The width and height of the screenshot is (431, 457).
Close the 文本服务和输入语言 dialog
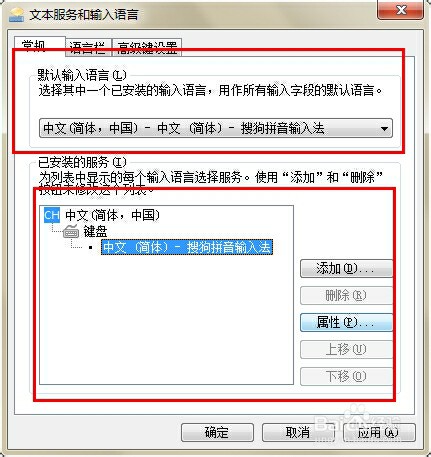tap(400, 10)
